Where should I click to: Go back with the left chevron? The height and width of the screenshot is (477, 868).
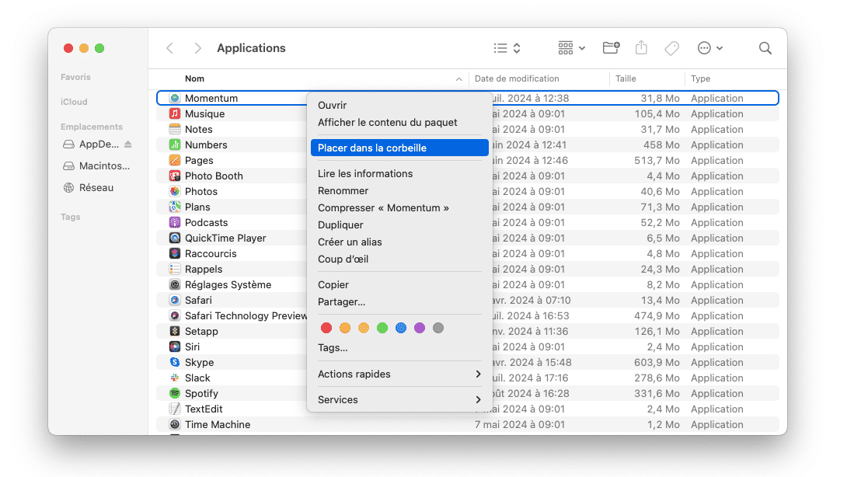170,48
